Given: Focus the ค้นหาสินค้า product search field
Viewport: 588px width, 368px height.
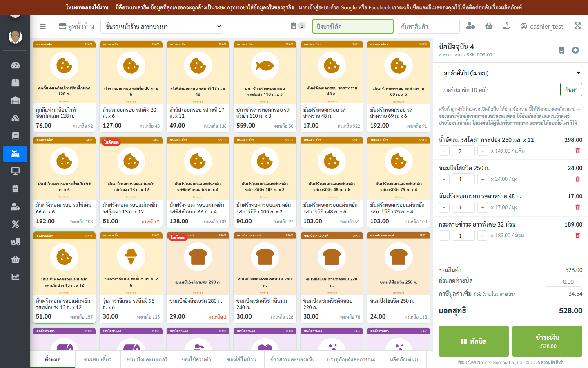Looking at the screenshot, I should click(x=428, y=26).
